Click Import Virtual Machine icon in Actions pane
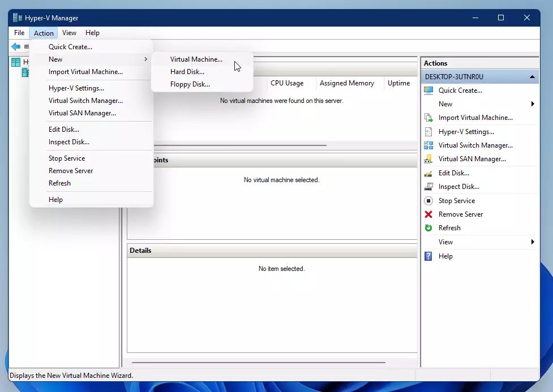Image resolution: width=553 pixels, height=392 pixels. coord(428,118)
